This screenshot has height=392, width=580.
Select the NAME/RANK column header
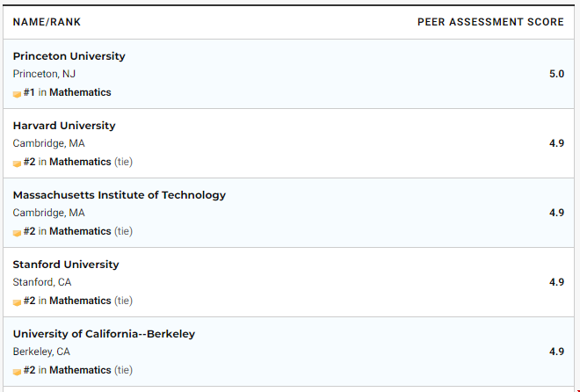coord(47,22)
